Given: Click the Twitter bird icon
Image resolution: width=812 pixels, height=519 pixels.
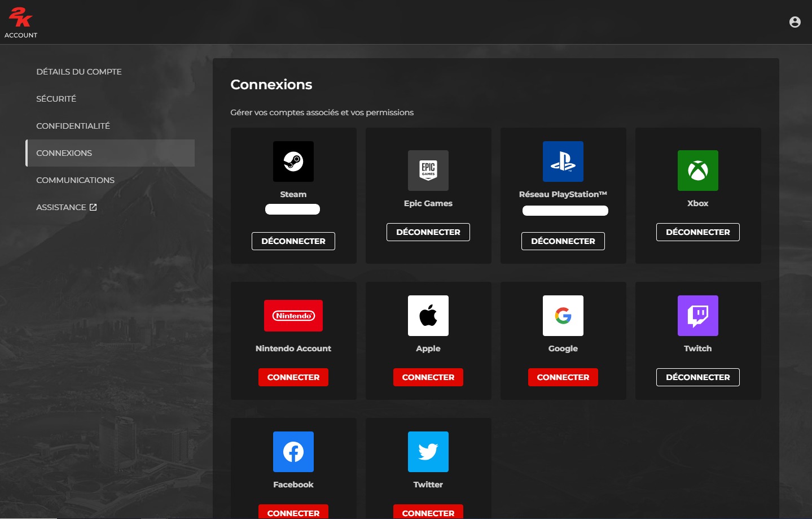Looking at the screenshot, I should tap(428, 452).
